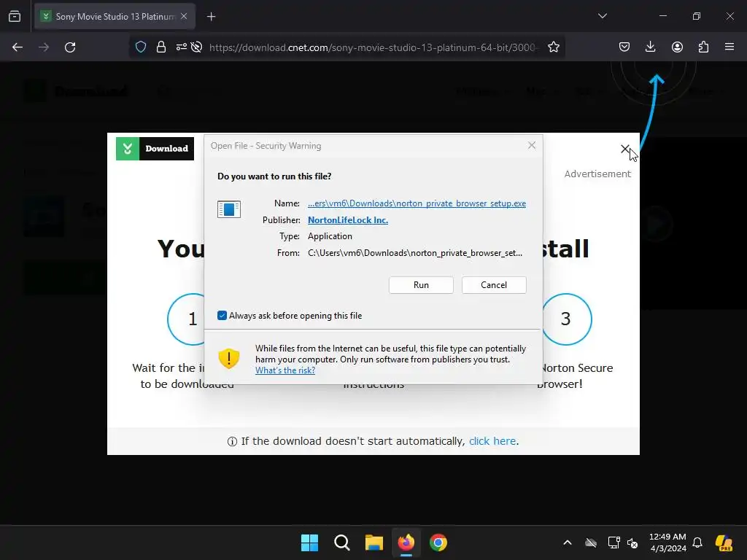
Task: Click 'Do you want to run this file?' heading
Action: [274, 176]
